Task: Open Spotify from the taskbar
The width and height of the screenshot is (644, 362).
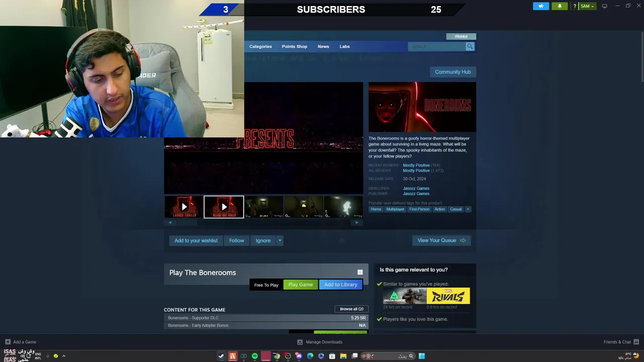Action: click(255, 356)
